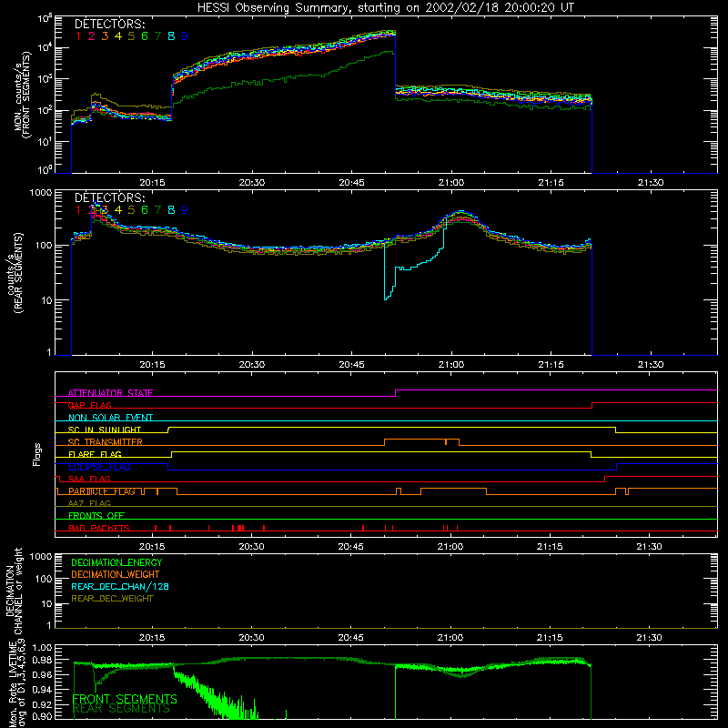
Task: Select the 100 y-axis tick in decimation plot
Action: pyautogui.click(x=44, y=579)
